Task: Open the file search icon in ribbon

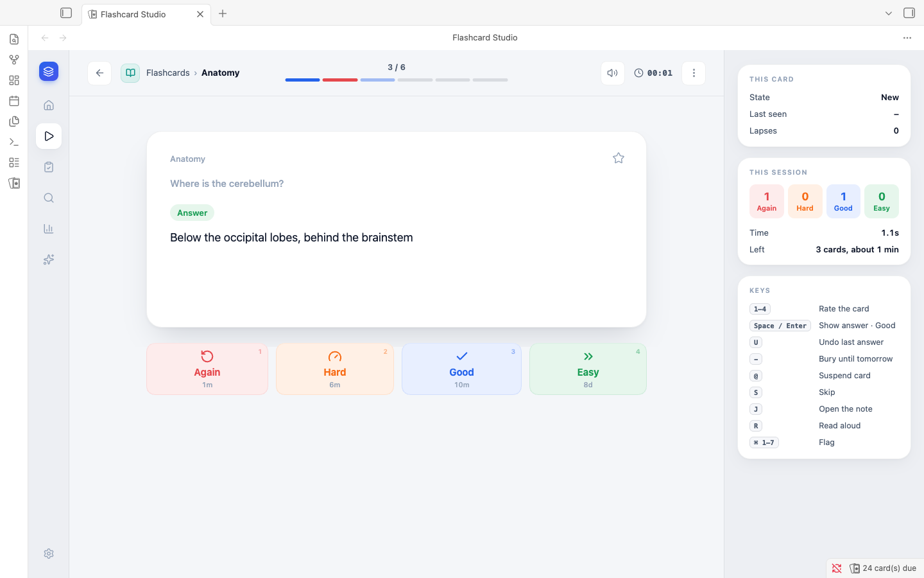Action: 14,39
